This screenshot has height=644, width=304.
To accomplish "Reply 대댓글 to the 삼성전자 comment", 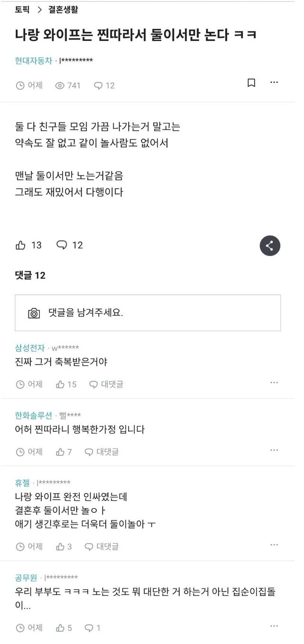I will (106, 384).
